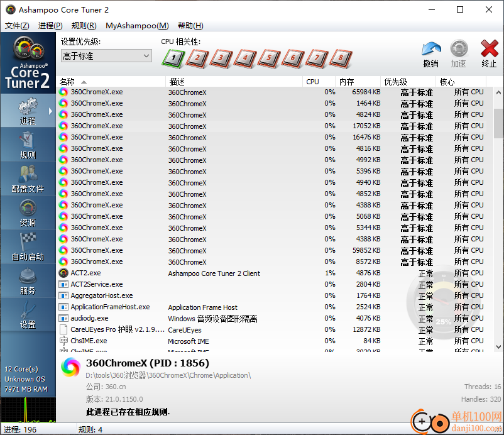Select the AggregatorHost.exe process row
Screen dimensions: 504x435
coord(271,296)
